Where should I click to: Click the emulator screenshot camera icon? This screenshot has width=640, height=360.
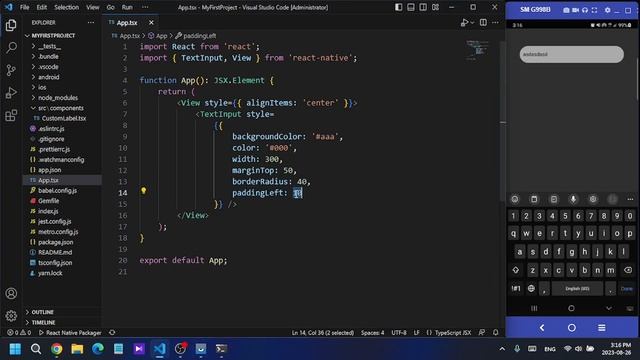click(x=566, y=10)
